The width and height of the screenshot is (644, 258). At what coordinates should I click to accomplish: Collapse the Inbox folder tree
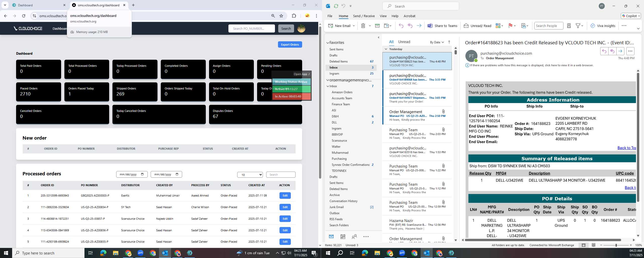coord(328,86)
